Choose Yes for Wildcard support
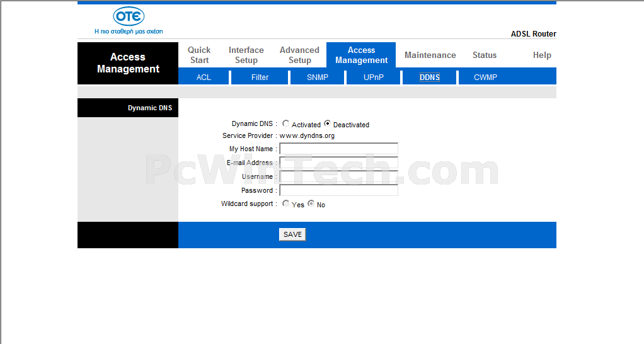The height and width of the screenshot is (344, 644). (285, 204)
